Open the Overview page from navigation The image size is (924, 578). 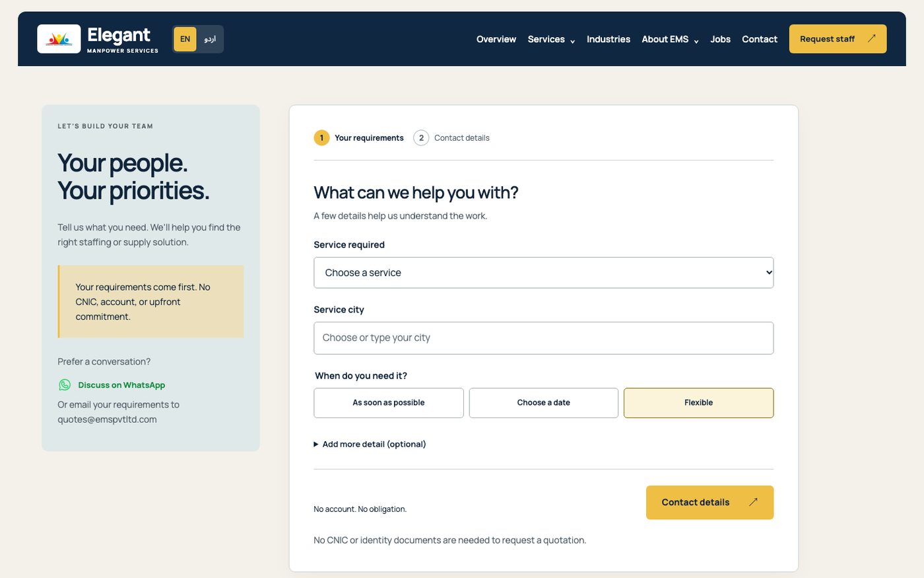click(x=496, y=40)
